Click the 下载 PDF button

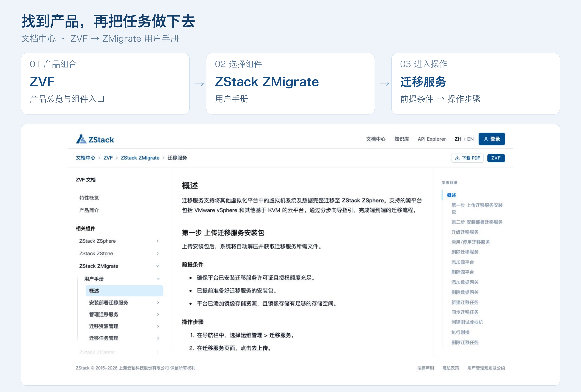(x=467, y=158)
